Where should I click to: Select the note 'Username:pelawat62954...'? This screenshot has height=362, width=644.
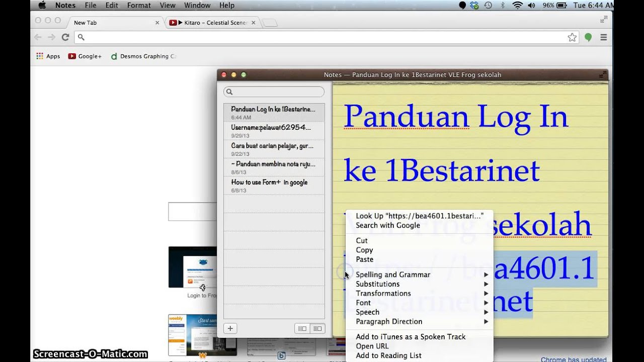[274, 131]
